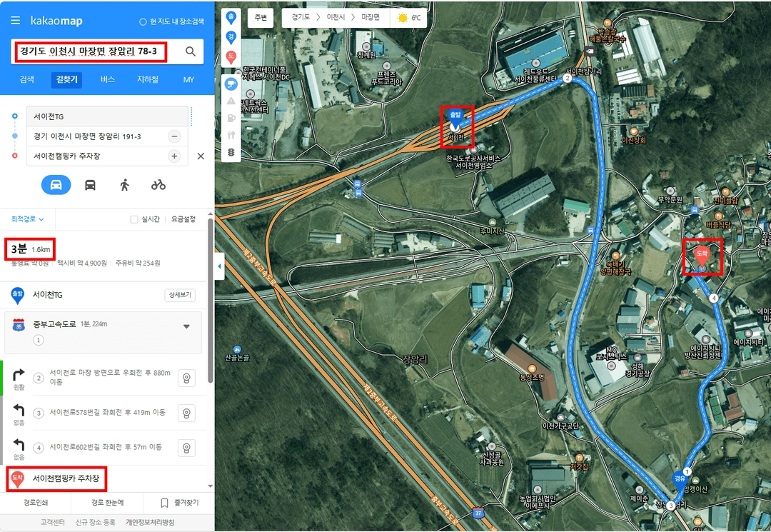Click the Route 37 shield on the map
This screenshot has height=532, width=771.
click(478, 513)
